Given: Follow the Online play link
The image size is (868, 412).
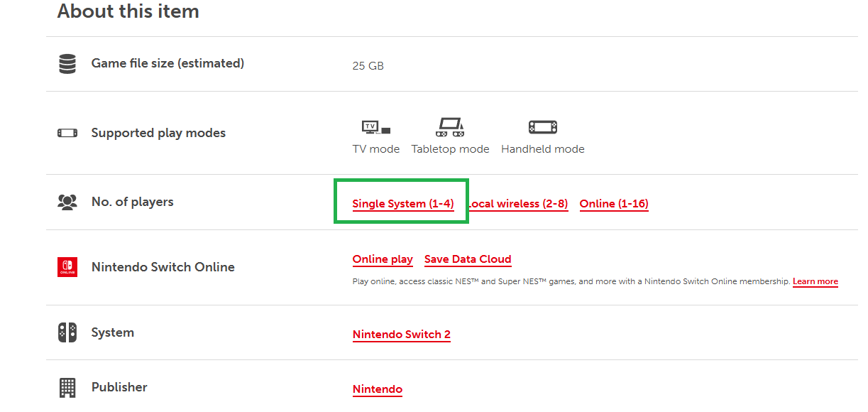Looking at the screenshot, I should (383, 259).
